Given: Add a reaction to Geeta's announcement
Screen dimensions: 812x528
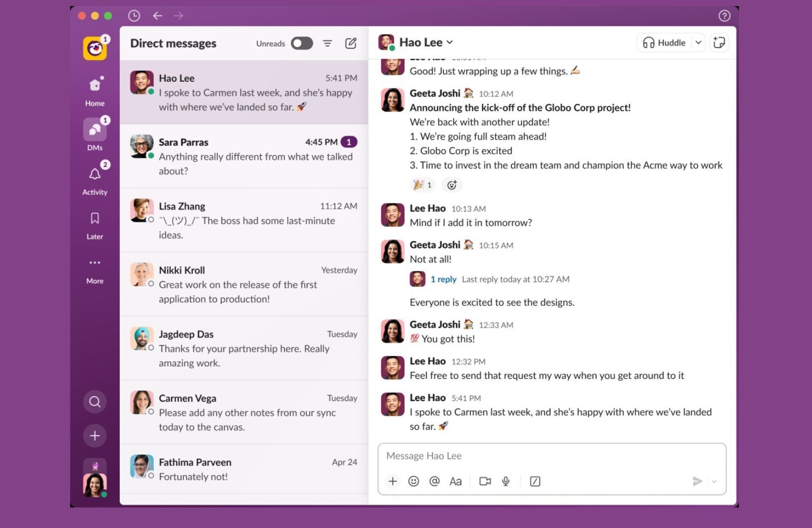Looking at the screenshot, I should pos(452,185).
